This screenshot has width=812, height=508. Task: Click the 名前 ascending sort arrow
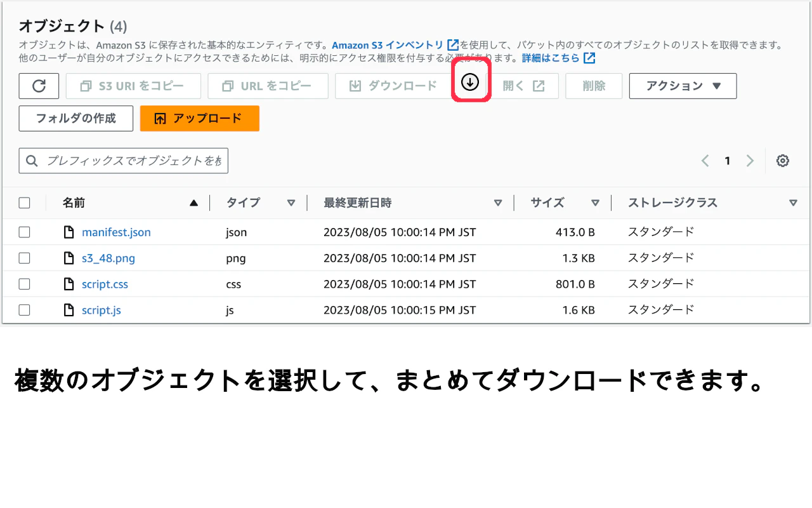(194, 203)
